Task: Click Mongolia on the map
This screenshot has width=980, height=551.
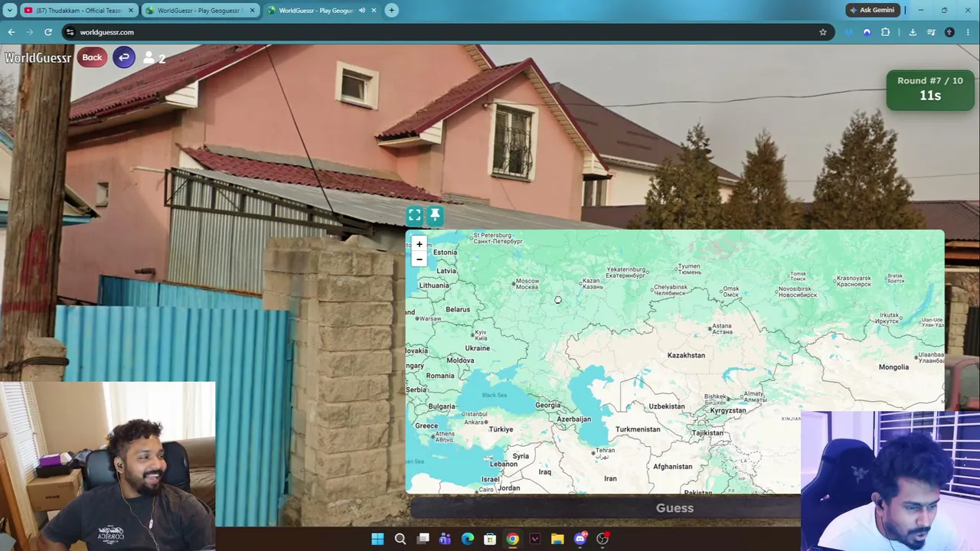Action: (893, 367)
